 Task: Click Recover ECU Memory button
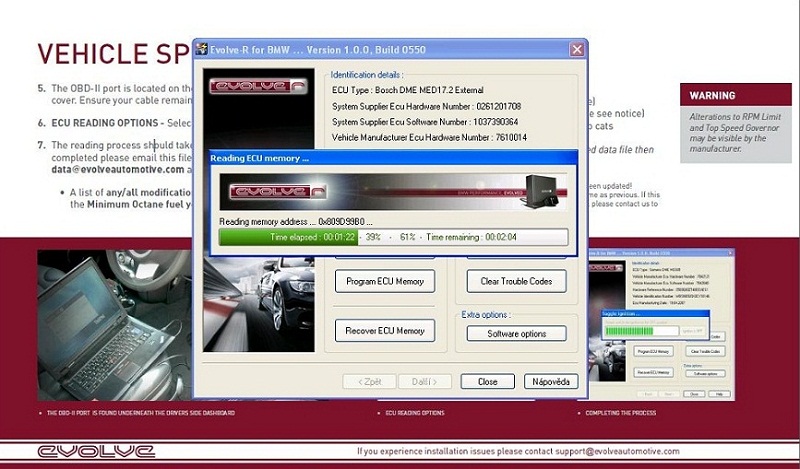pos(385,331)
